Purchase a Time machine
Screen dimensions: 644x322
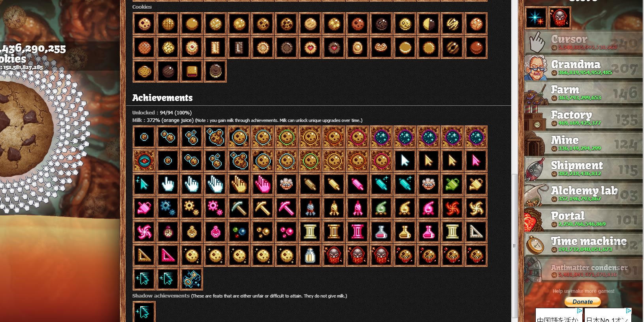click(x=584, y=245)
